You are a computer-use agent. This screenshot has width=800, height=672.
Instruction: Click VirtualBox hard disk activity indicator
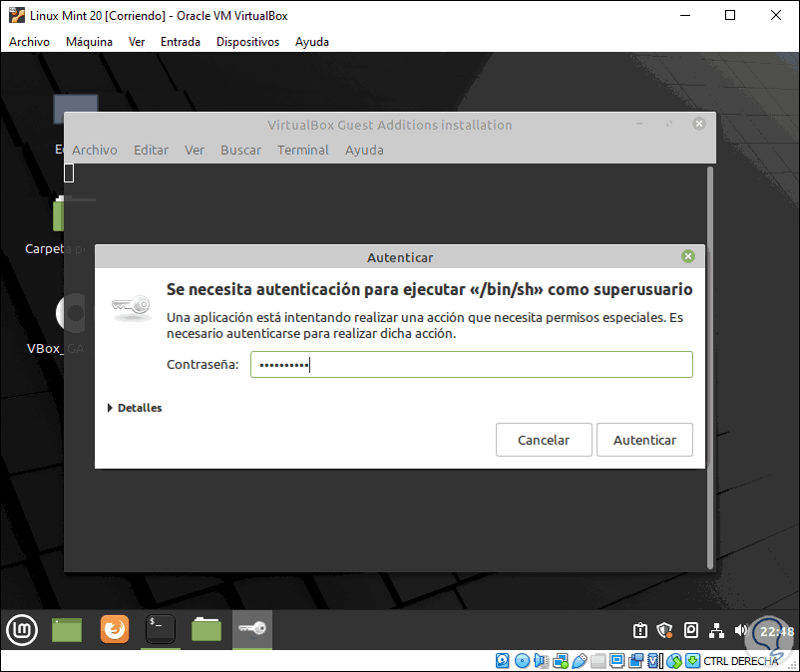click(x=503, y=661)
